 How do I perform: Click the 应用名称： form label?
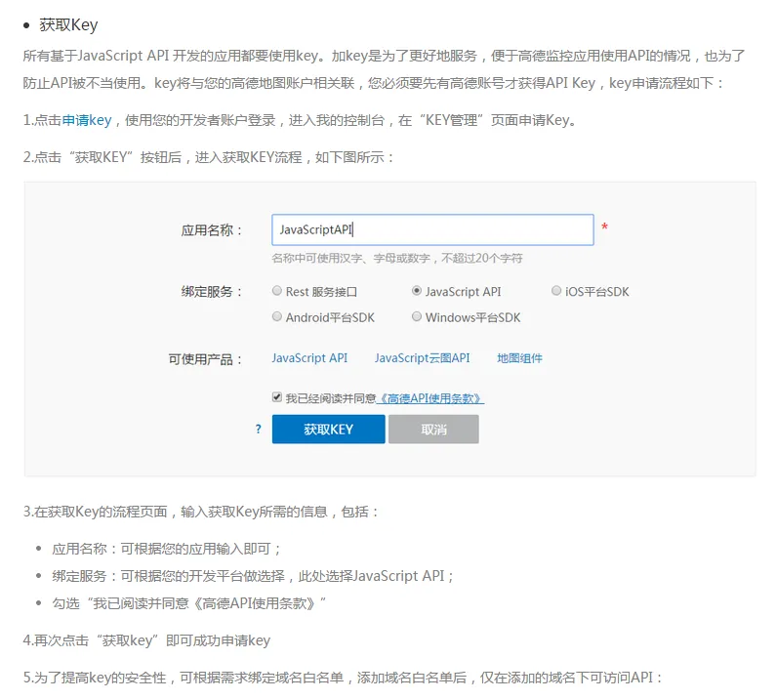213,230
